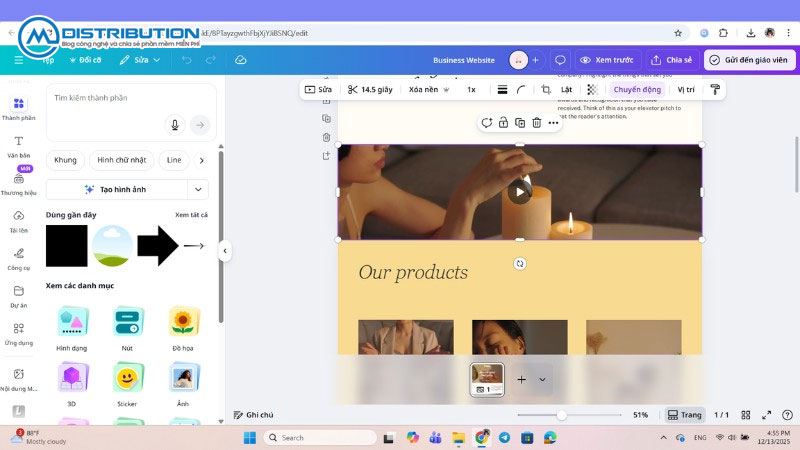Collapse the side panel
The height and width of the screenshot is (450, 800).
225,251
